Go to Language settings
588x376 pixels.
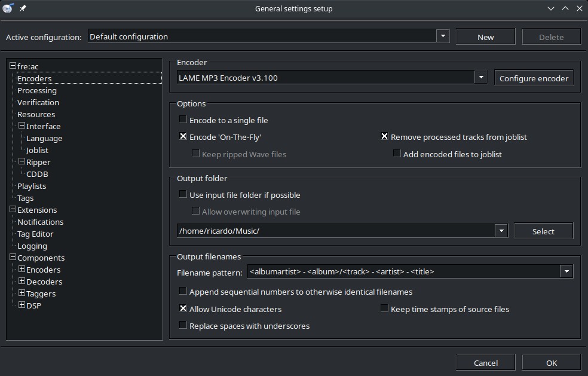44,139
